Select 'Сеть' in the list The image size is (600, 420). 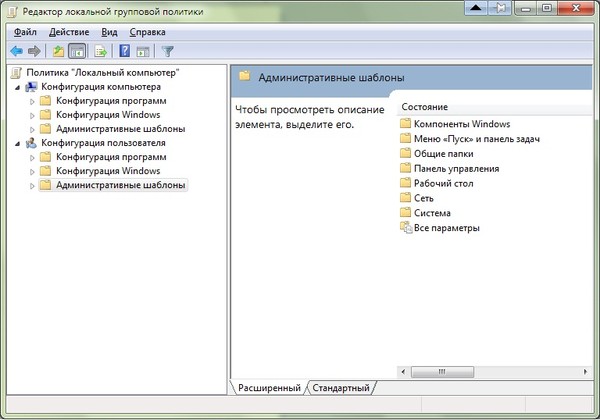424,198
